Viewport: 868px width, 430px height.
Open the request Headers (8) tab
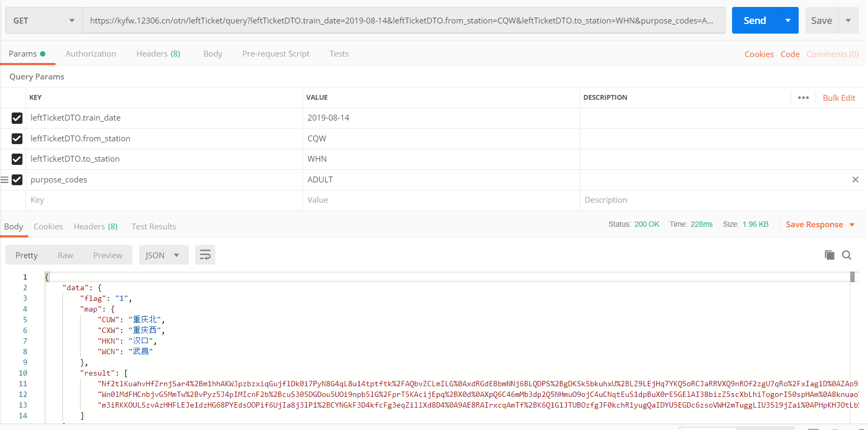(x=158, y=54)
